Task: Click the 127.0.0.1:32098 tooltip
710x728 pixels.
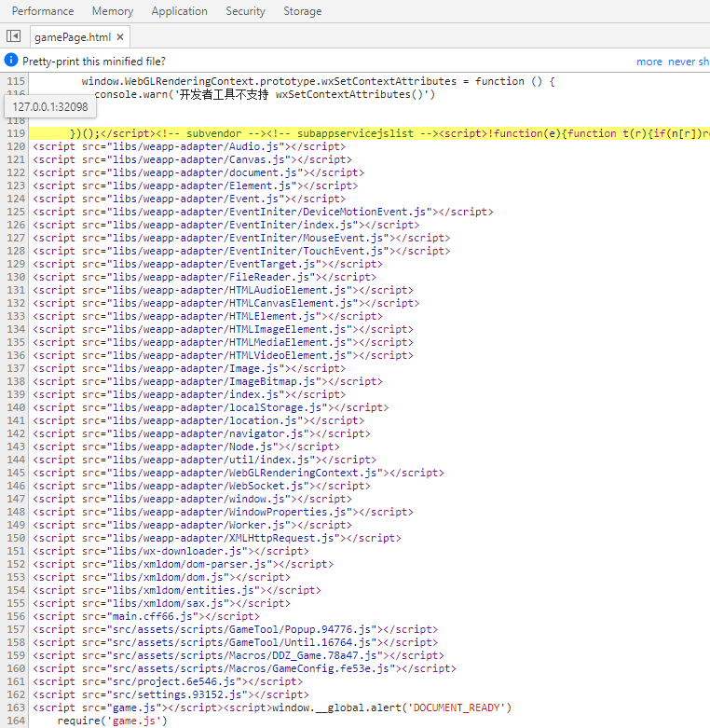Action: 50,107
